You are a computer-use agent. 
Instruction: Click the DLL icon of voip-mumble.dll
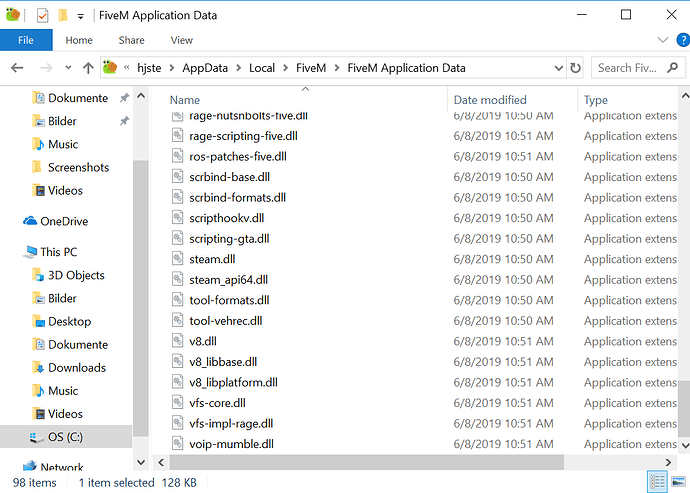pyautogui.click(x=177, y=443)
